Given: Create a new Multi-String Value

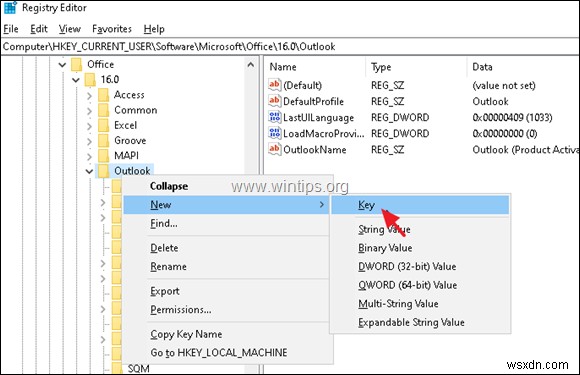Looking at the screenshot, I should pos(420,304).
